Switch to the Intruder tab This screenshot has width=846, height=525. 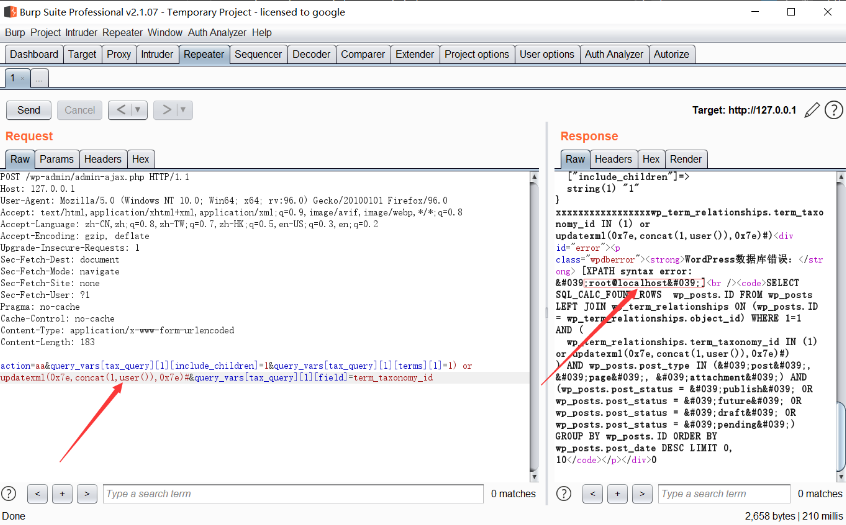(157, 54)
